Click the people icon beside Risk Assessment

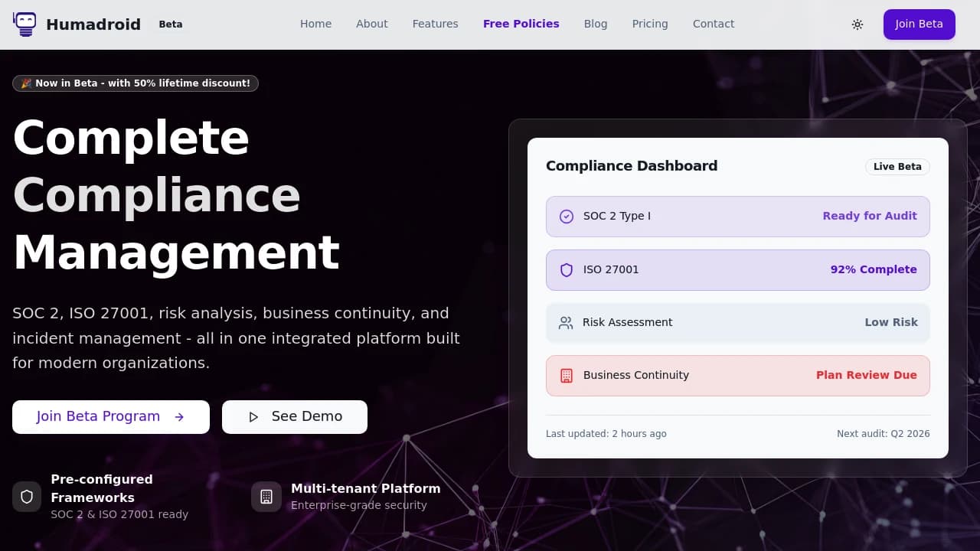[x=566, y=323]
